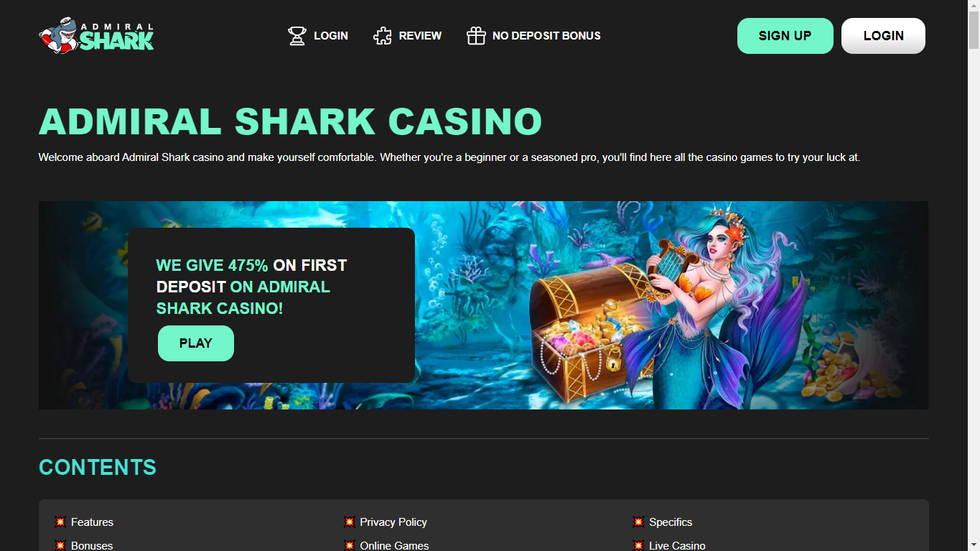Go to the Privacy Policy contents link

[393, 522]
